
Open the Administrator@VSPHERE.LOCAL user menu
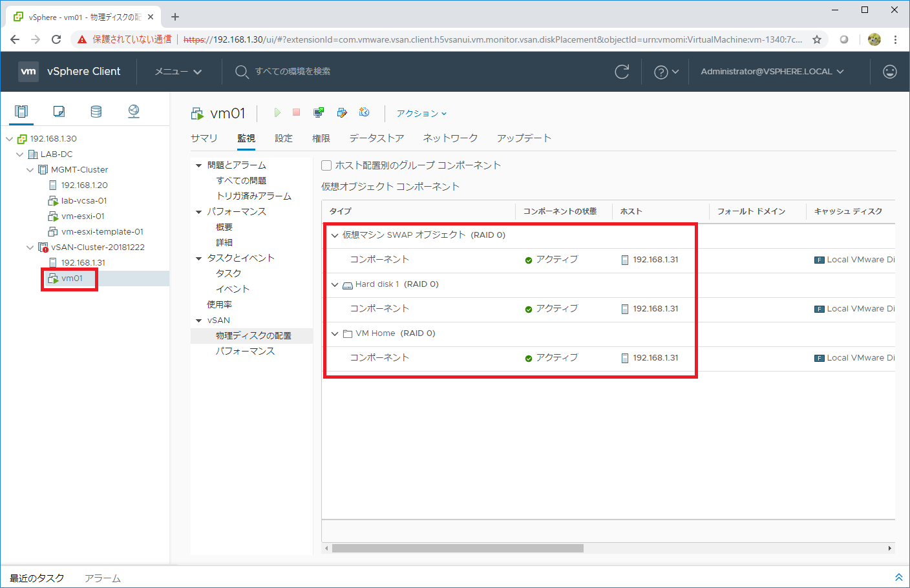point(772,72)
